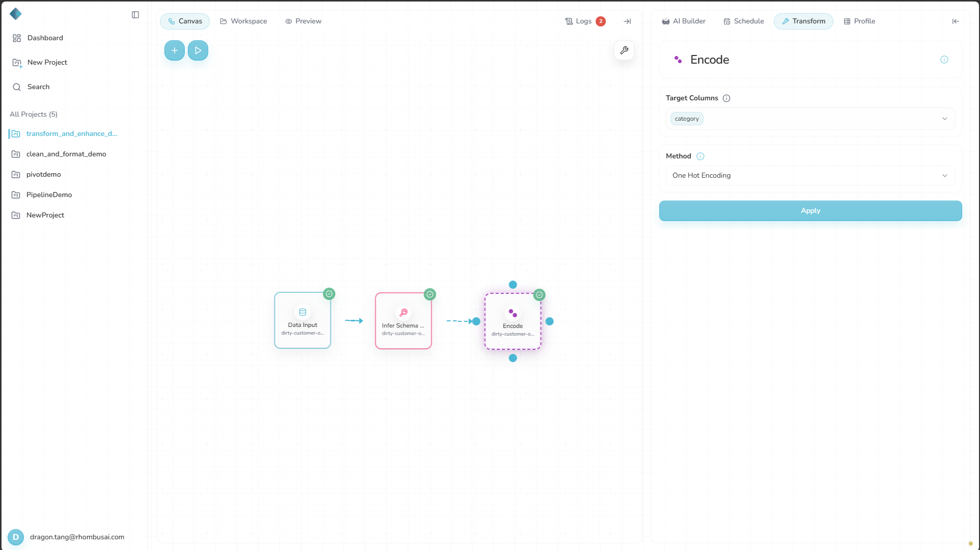
Task: Click the user avatar D
Action: coord(16,537)
